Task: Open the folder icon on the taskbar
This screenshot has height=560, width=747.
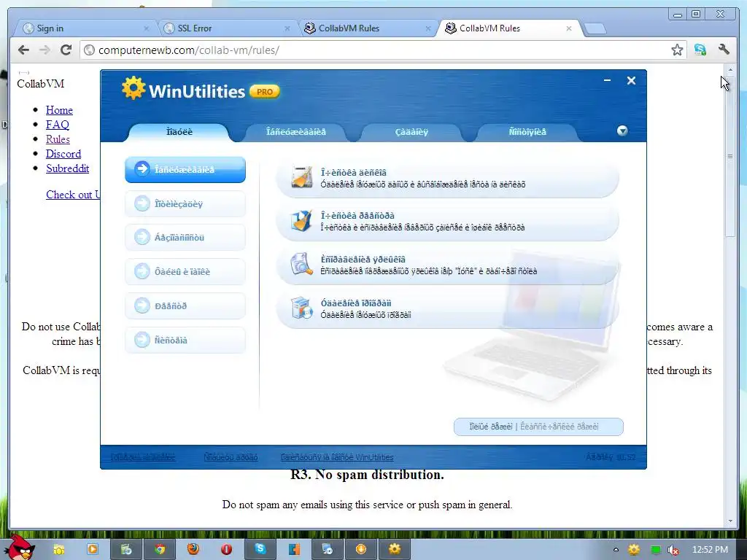Action: 58,550
